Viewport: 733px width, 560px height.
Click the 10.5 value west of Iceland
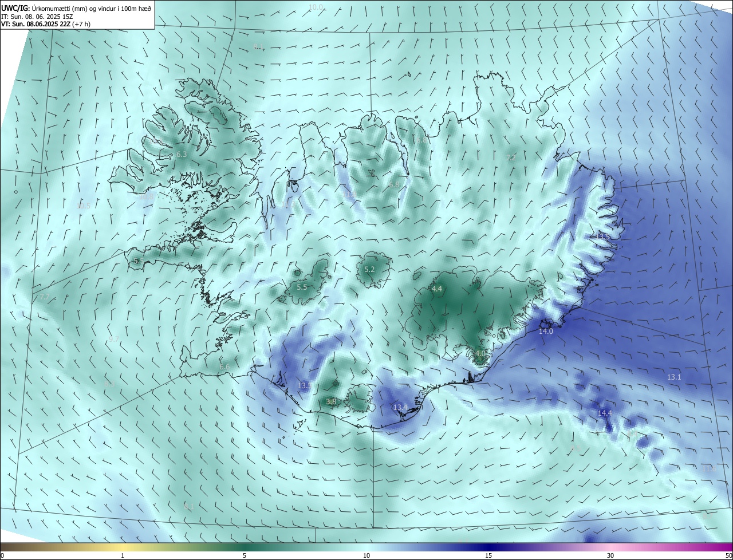click(x=84, y=206)
